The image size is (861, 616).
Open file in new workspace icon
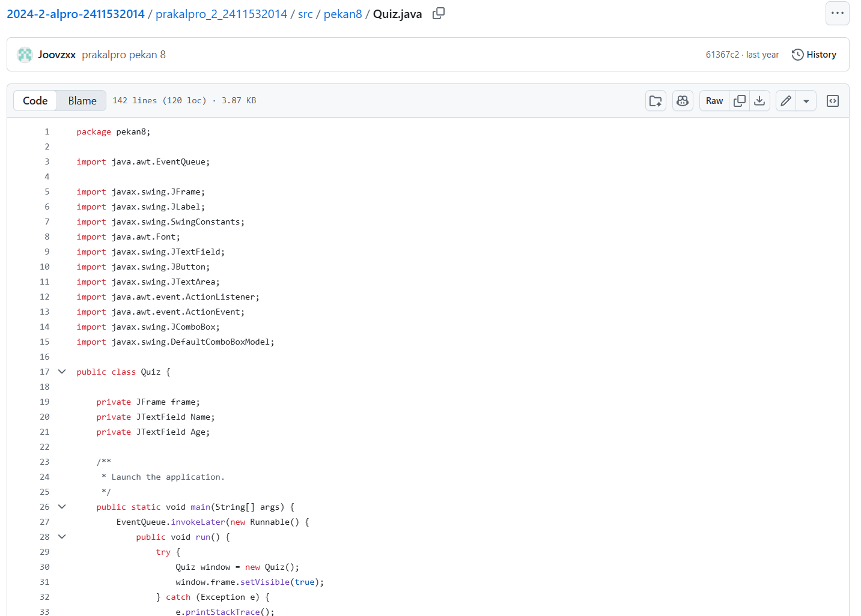[x=656, y=101]
